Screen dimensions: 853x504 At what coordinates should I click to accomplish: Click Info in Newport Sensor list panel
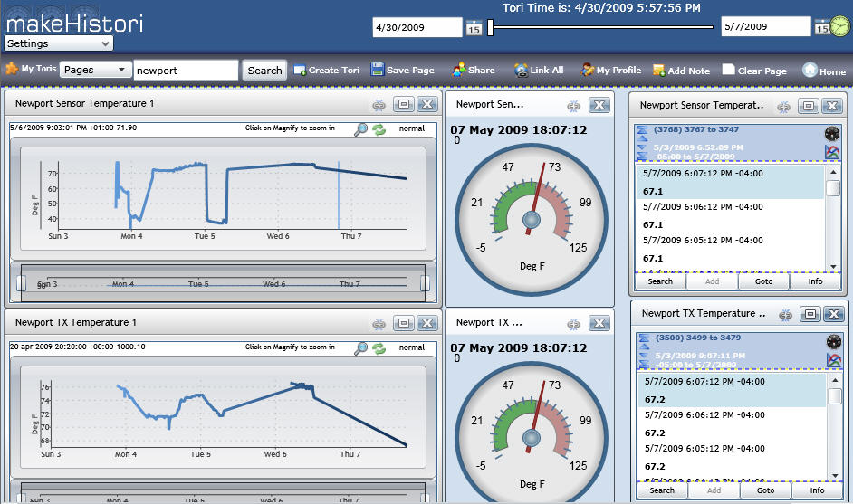click(815, 281)
